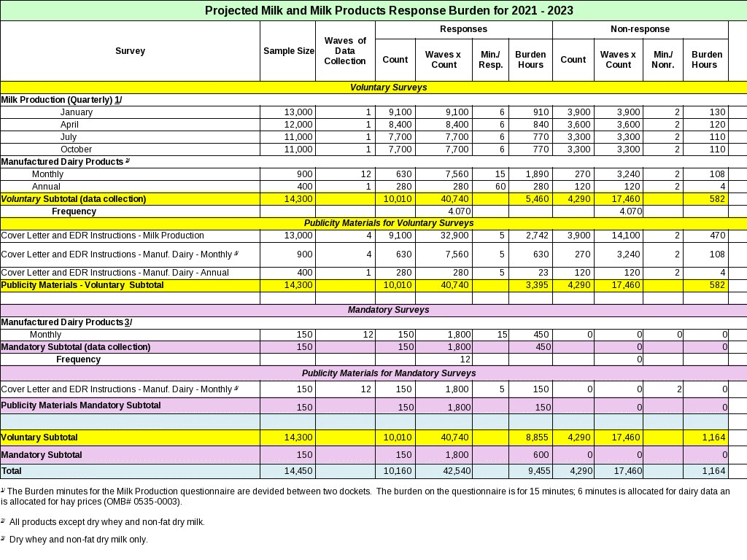Select the "Survey" column header cell
The height and width of the screenshot is (560, 747).
130,51
